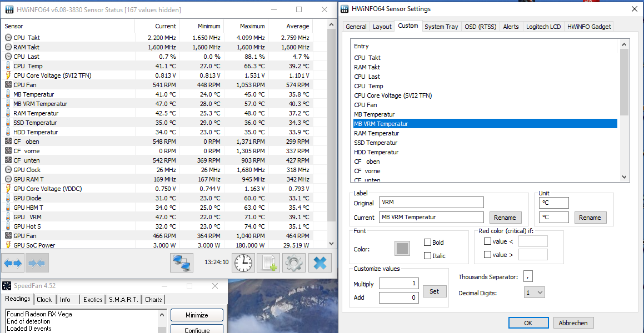Image resolution: width=644 pixels, height=333 pixels.
Task: Select 'CF vorne' in entry list
Action: [x=485, y=171]
